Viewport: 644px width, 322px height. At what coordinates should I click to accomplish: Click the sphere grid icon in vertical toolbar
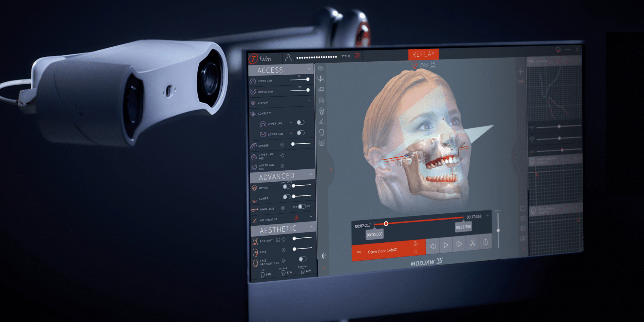tap(321, 90)
